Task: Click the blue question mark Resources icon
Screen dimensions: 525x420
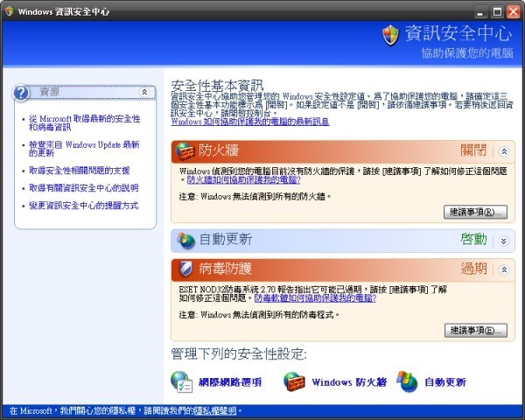Action: click(21, 93)
